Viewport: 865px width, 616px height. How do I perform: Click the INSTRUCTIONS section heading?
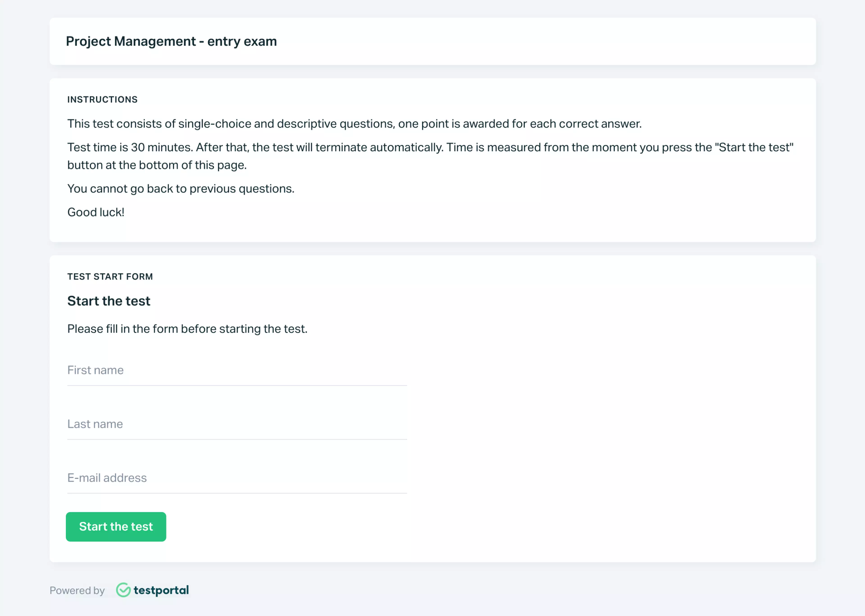click(x=102, y=99)
